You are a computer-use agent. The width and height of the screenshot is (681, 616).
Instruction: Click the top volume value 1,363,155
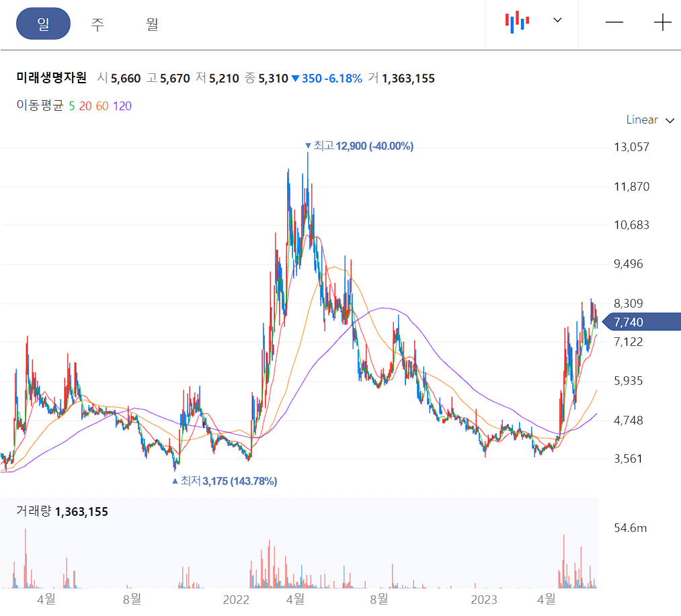pos(408,79)
